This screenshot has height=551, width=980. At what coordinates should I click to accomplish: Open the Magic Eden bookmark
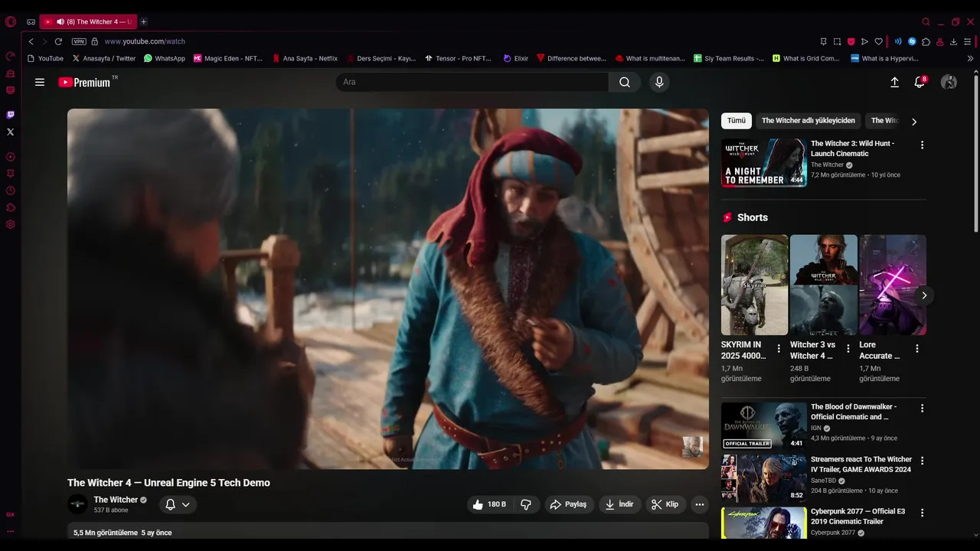228,58
